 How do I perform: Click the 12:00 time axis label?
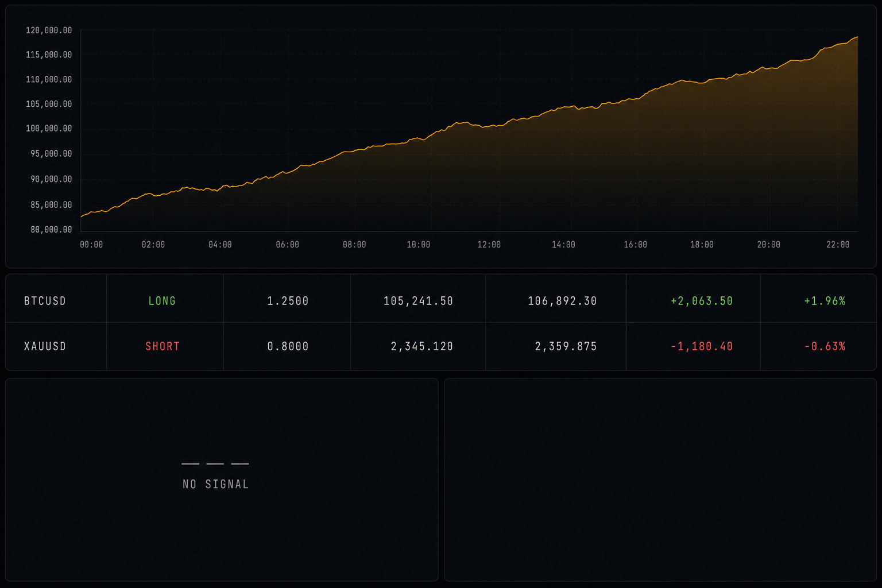[x=489, y=245]
